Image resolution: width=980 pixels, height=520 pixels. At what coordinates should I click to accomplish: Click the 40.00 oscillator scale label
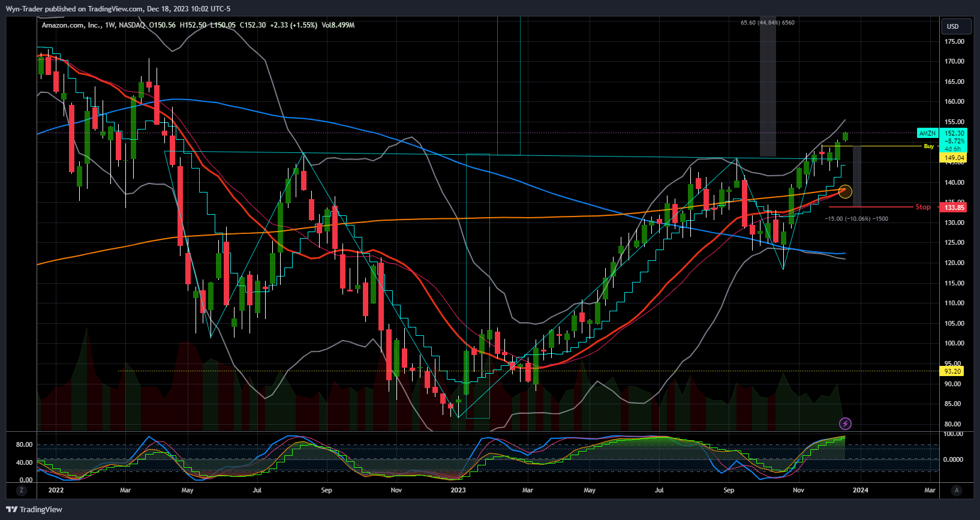[25, 462]
